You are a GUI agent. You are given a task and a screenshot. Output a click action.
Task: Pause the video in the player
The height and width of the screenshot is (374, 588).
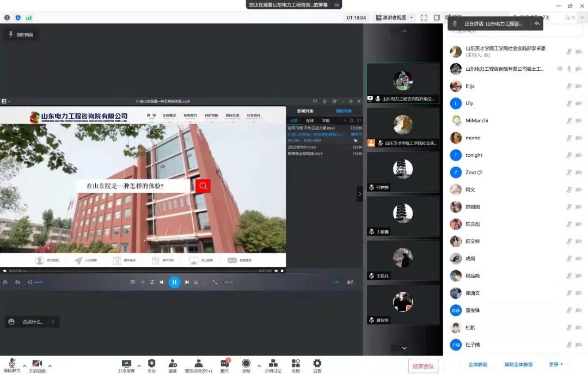[174, 282]
